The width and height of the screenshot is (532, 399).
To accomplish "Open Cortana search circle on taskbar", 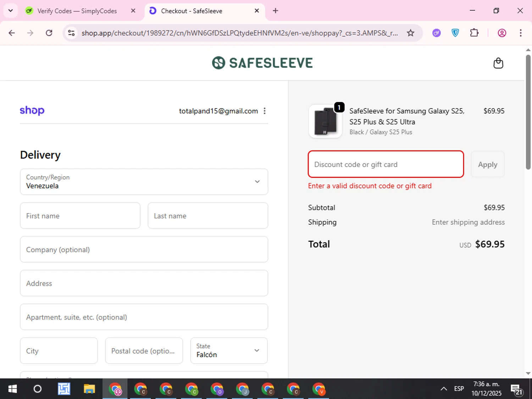I will point(38,389).
